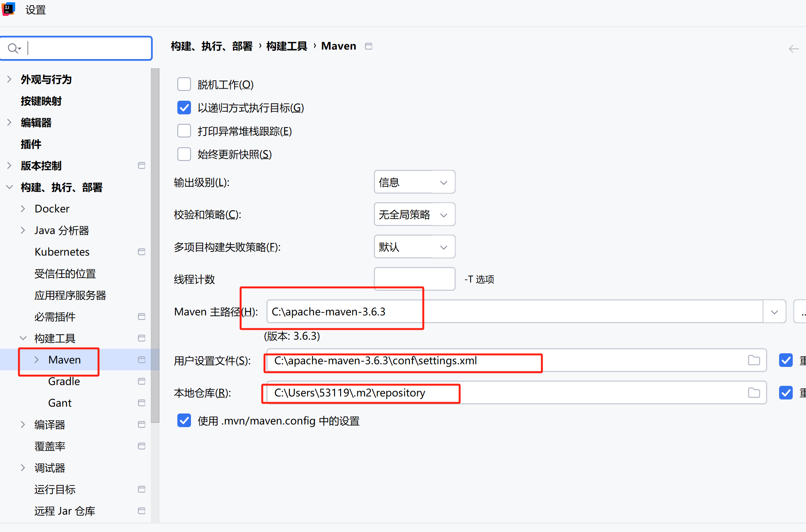
Task: Click folder icon for local repository
Action: pos(754,393)
